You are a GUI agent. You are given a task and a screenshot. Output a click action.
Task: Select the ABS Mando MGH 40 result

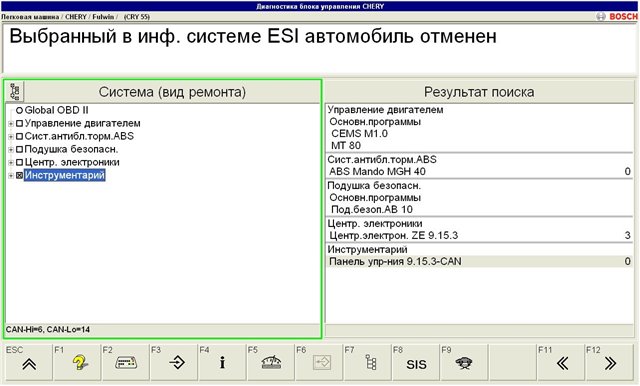point(480,171)
